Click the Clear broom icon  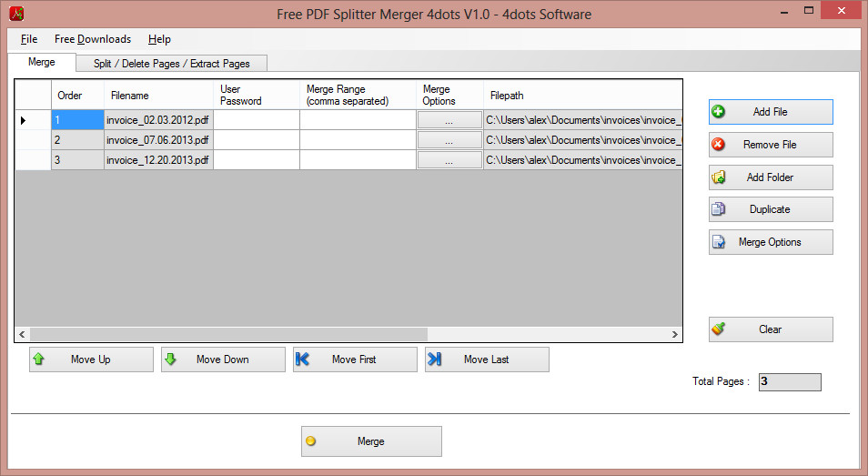pyautogui.click(x=718, y=329)
